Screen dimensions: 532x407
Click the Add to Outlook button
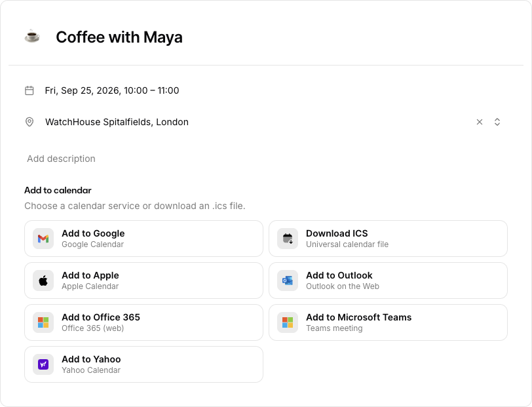388,281
